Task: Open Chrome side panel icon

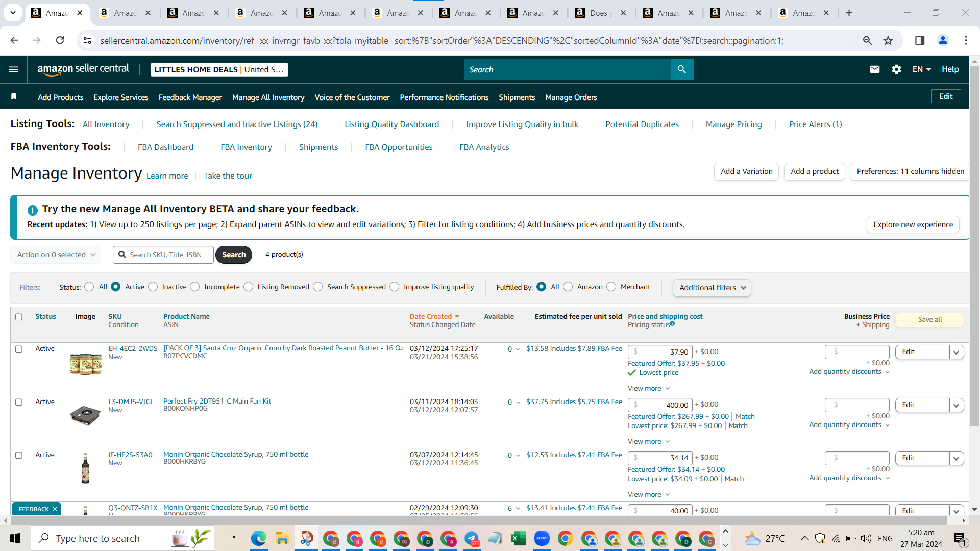Action: point(920,40)
